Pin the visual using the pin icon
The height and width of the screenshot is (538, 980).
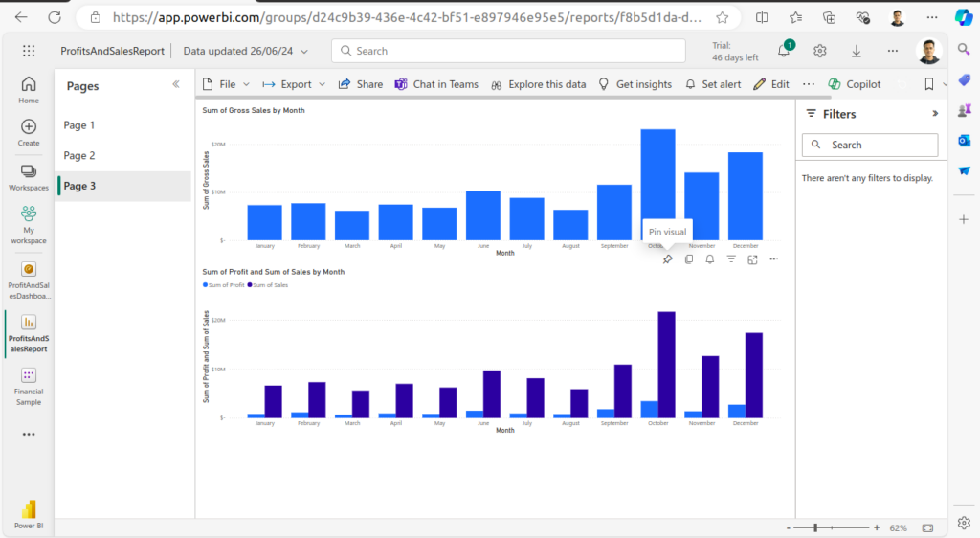click(x=668, y=259)
